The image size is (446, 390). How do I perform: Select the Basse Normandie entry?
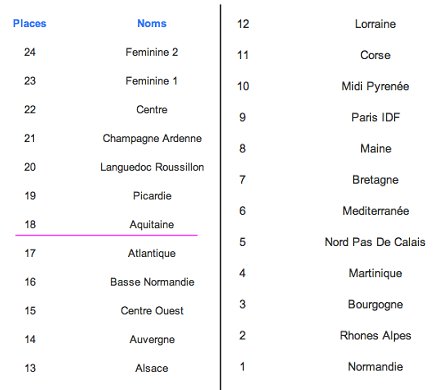tap(152, 282)
